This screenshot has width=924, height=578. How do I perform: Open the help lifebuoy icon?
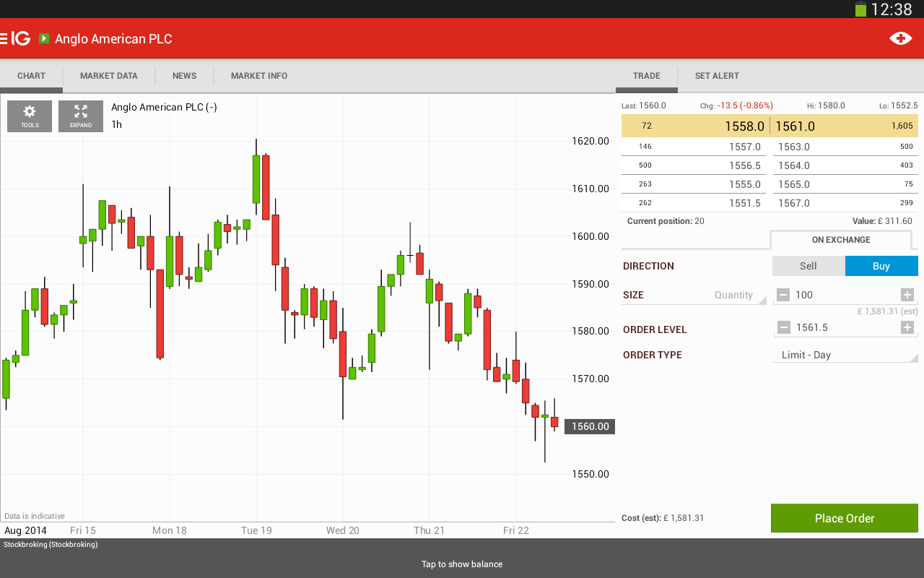[900, 38]
